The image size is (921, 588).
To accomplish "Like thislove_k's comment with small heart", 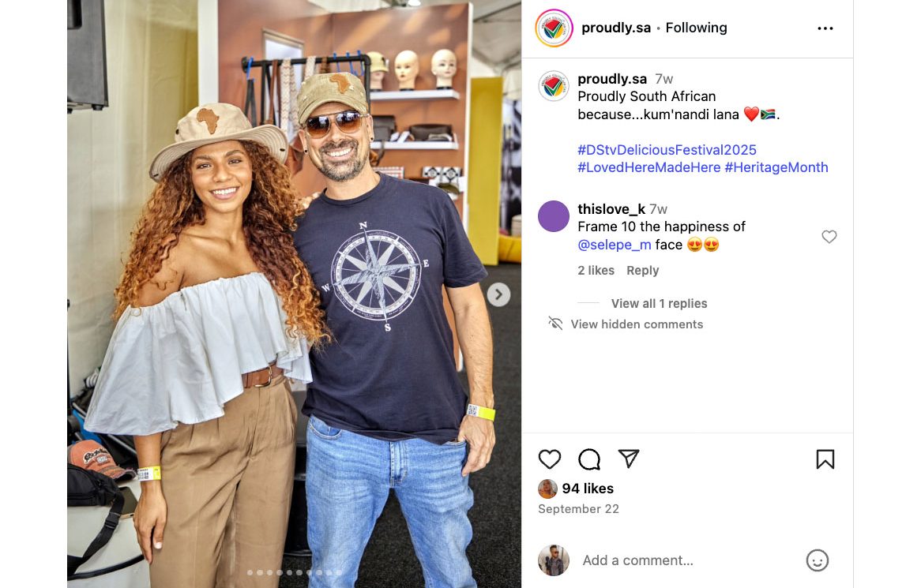I will coord(829,237).
